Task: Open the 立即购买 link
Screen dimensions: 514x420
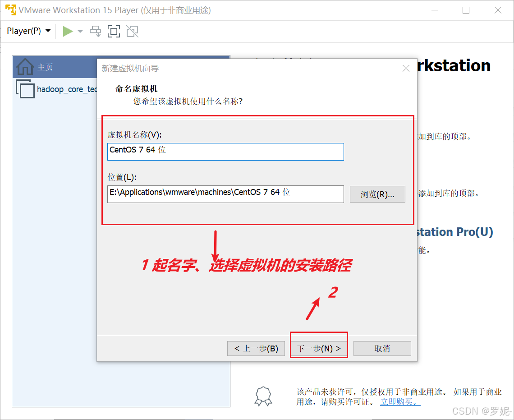Action: [x=400, y=402]
